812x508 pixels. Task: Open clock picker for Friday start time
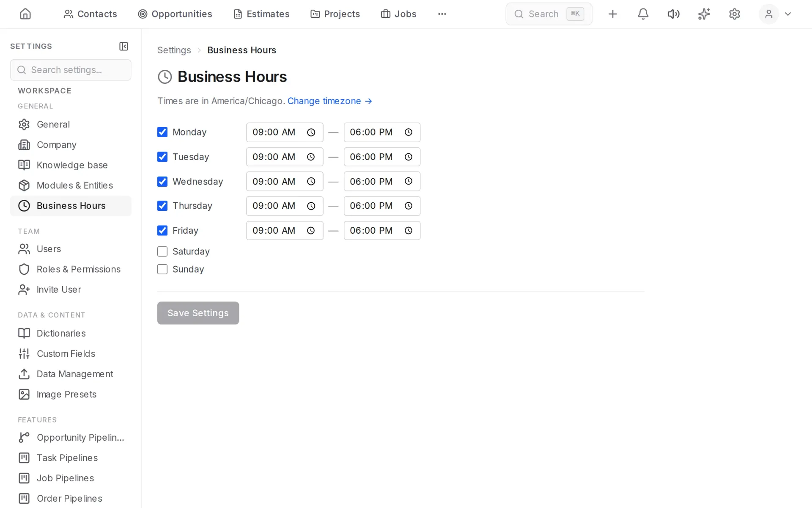click(x=311, y=231)
